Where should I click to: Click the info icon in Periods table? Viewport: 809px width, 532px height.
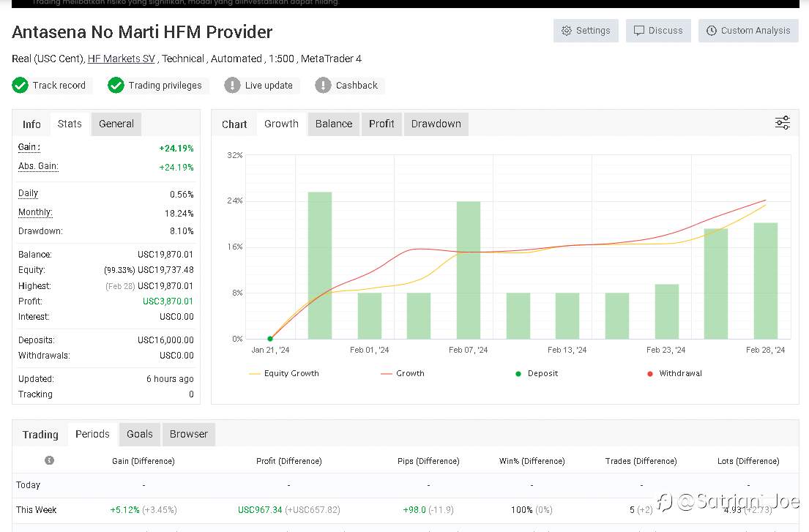click(x=50, y=460)
